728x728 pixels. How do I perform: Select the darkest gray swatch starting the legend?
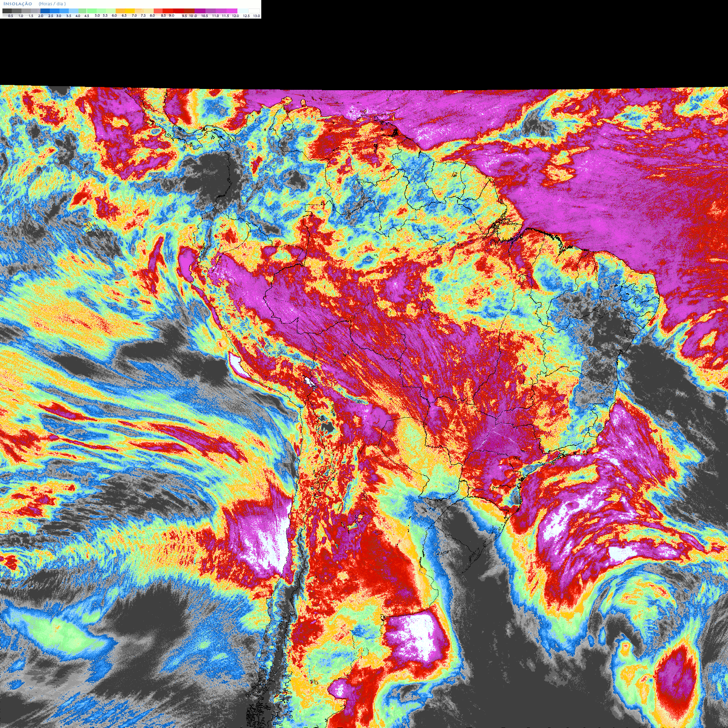pyautogui.click(x=7, y=11)
